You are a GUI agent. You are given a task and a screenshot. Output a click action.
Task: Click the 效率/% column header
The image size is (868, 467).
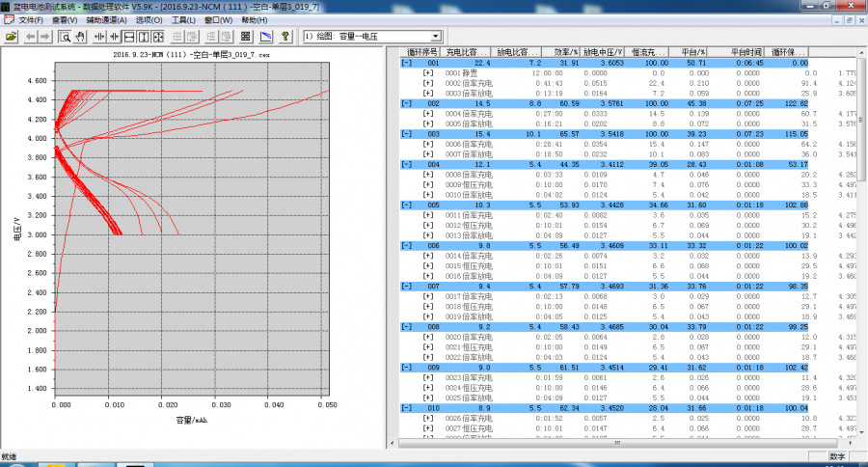pos(560,52)
